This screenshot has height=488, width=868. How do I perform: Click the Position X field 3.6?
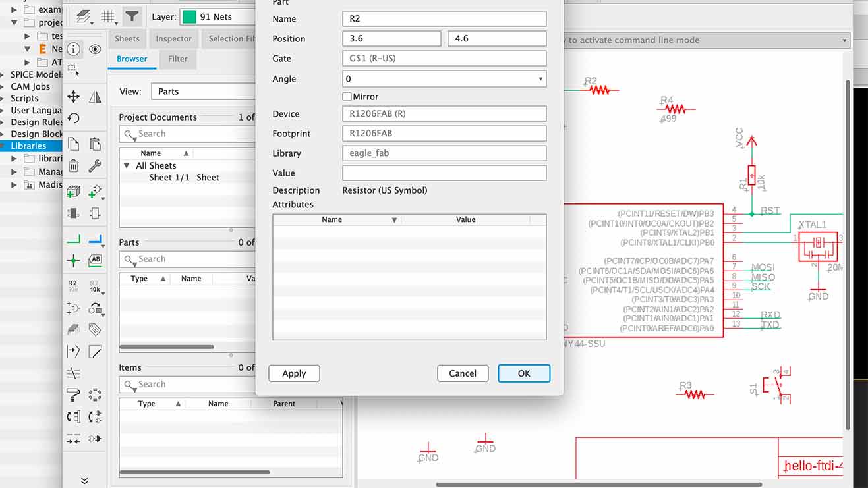click(x=391, y=39)
